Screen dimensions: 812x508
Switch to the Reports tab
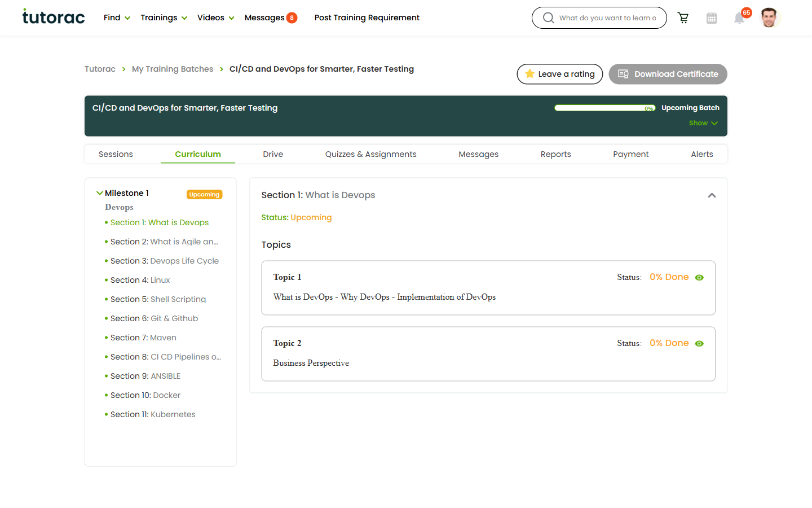[x=555, y=154]
